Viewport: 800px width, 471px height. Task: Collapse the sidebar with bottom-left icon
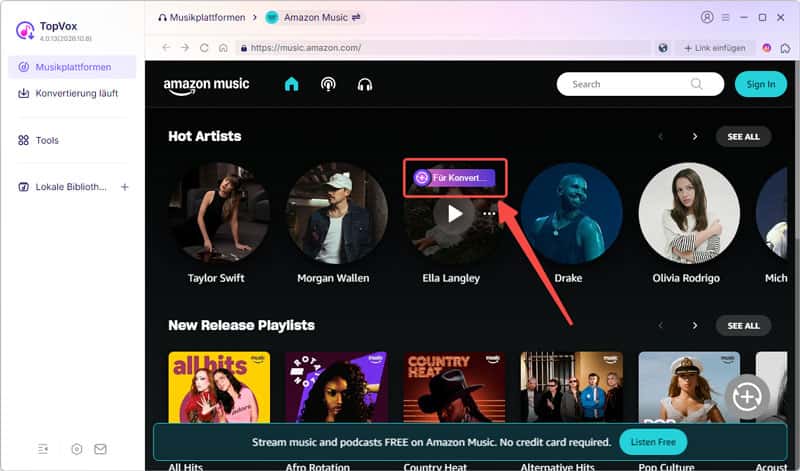click(x=43, y=449)
